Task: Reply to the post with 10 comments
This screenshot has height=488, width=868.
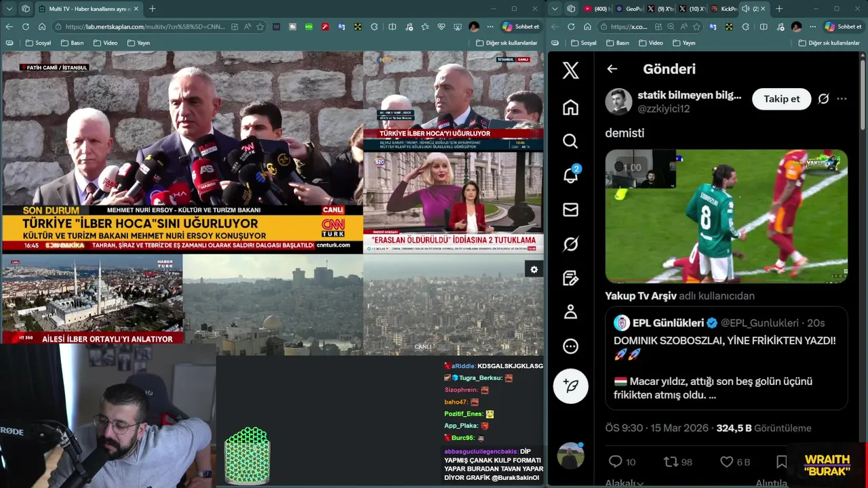Action: click(x=622, y=462)
